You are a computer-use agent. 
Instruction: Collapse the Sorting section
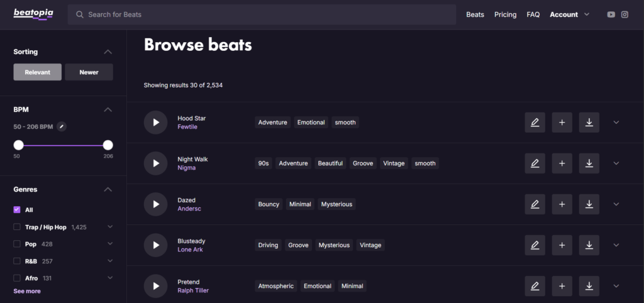tap(108, 52)
